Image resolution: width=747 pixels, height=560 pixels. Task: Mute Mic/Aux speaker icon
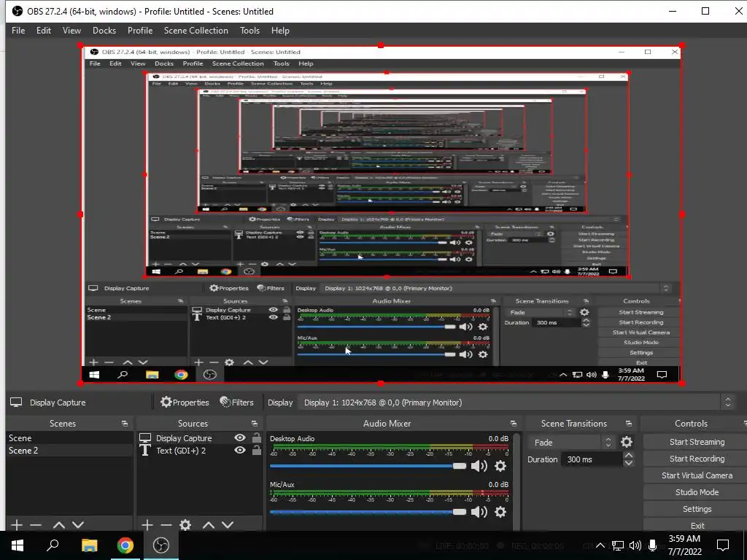click(479, 512)
